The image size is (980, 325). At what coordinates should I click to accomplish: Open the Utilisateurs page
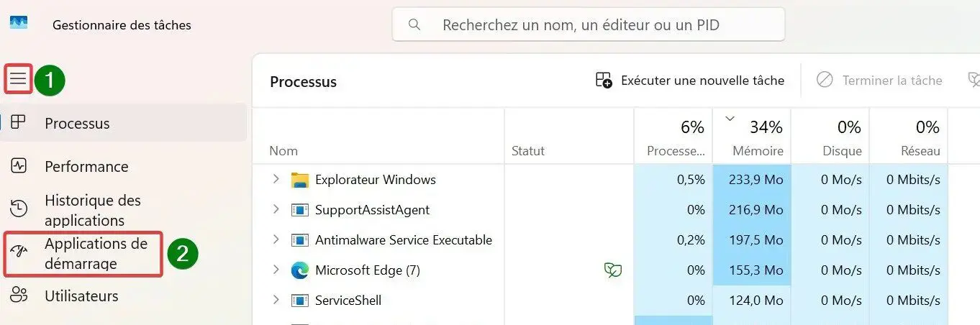click(x=81, y=296)
